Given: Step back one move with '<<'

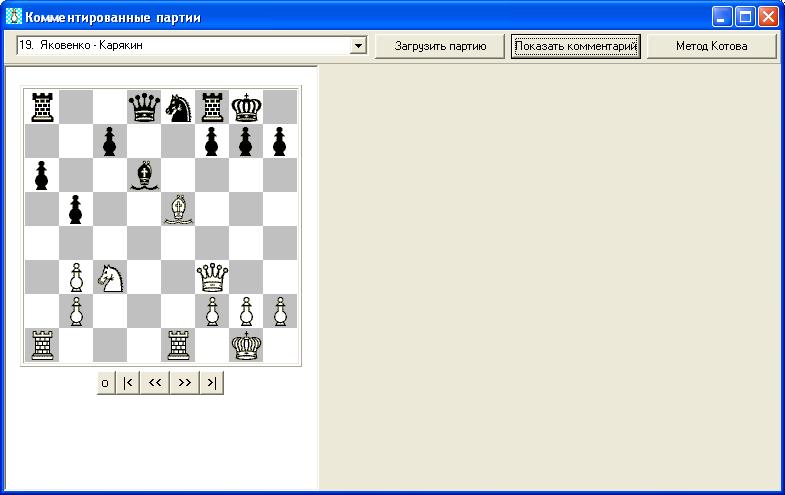Looking at the screenshot, I should point(155,383).
